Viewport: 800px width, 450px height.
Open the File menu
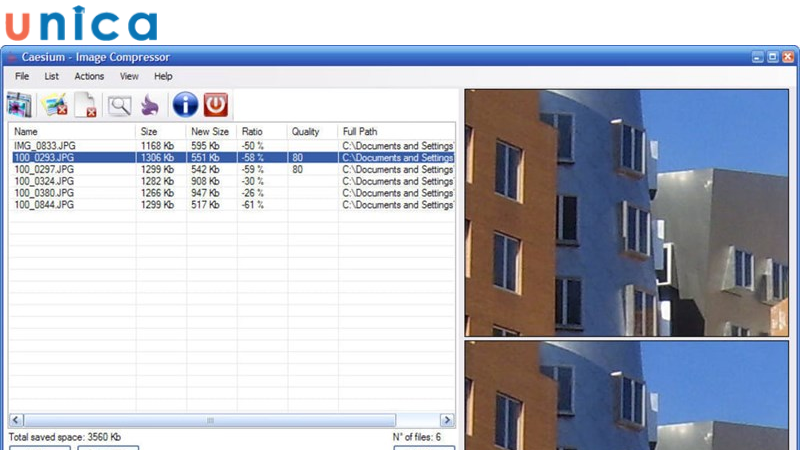pos(22,76)
